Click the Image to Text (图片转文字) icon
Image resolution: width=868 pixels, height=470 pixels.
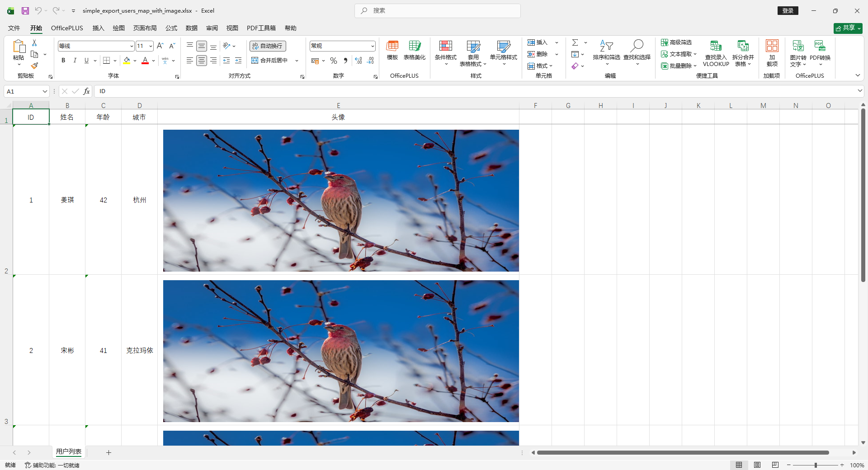coord(798,47)
